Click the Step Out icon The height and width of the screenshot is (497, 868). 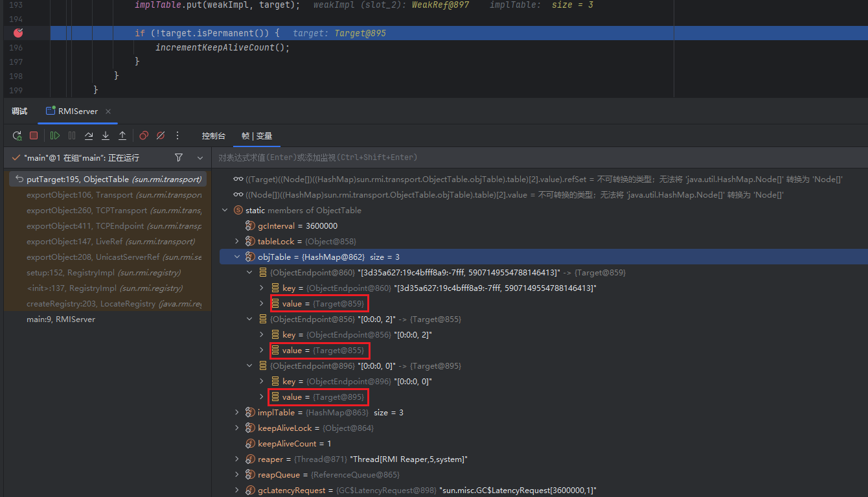tap(122, 135)
